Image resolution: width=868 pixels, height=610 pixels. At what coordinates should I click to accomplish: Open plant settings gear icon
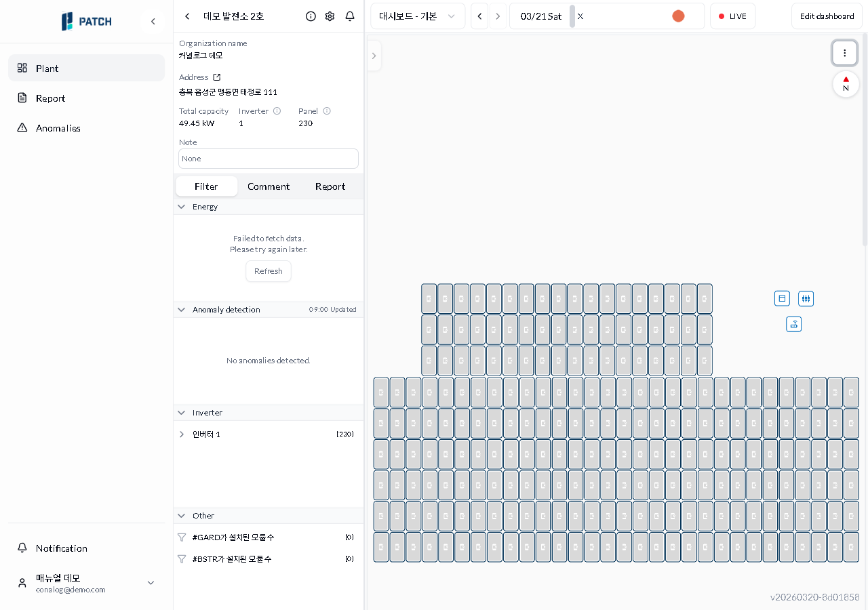click(330, 16)
